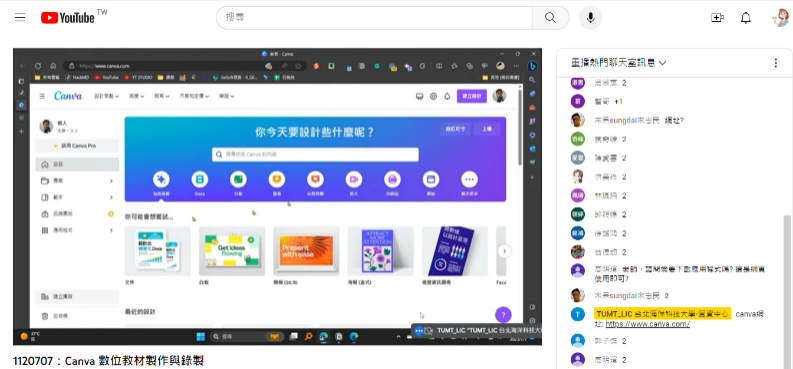Viewport: 793px width, 369px height.
Task: Click the Edge home icon in the video
Action: (53, 66)
